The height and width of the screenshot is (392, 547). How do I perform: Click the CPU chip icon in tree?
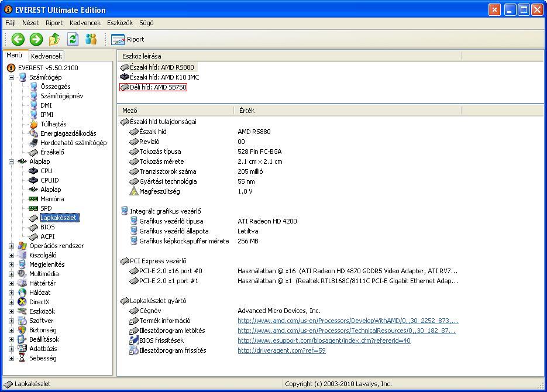pyautogui.click(x=33, y=171)
